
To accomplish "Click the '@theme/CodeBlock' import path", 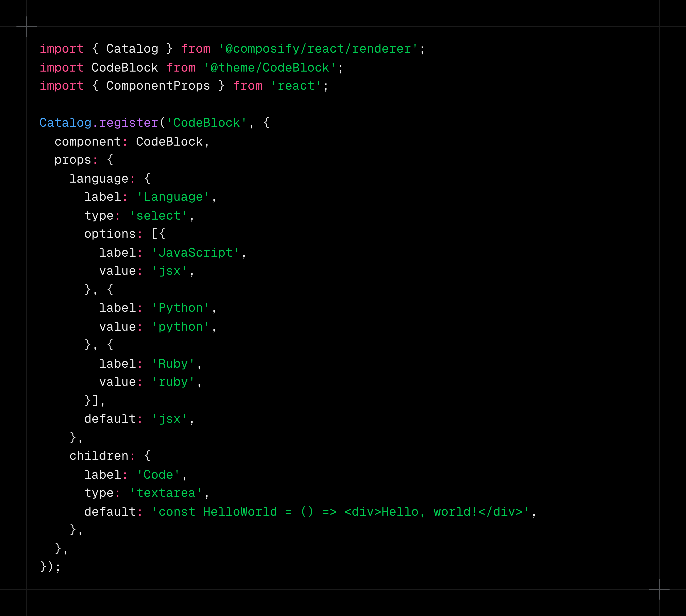I will (270, 68).
